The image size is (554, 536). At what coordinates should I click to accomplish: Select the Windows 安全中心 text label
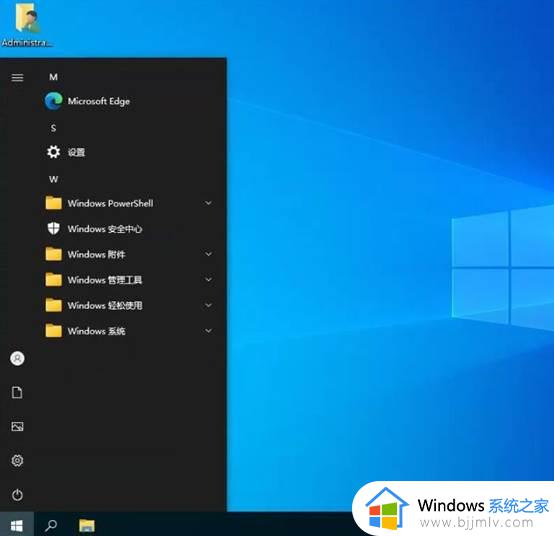click(105, 229)
